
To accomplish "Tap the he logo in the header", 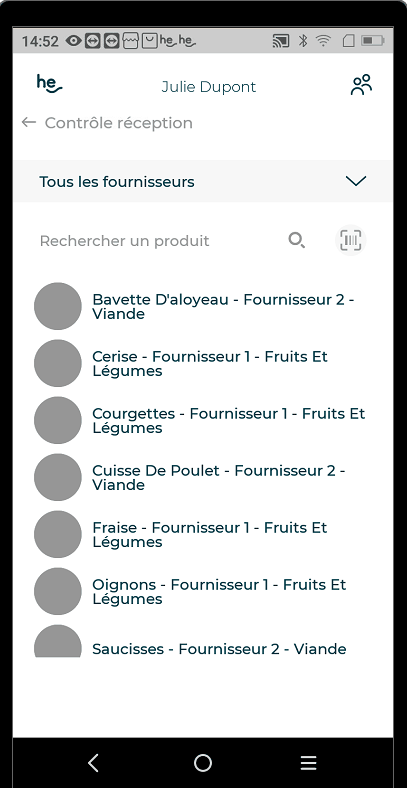I will 49,83.
